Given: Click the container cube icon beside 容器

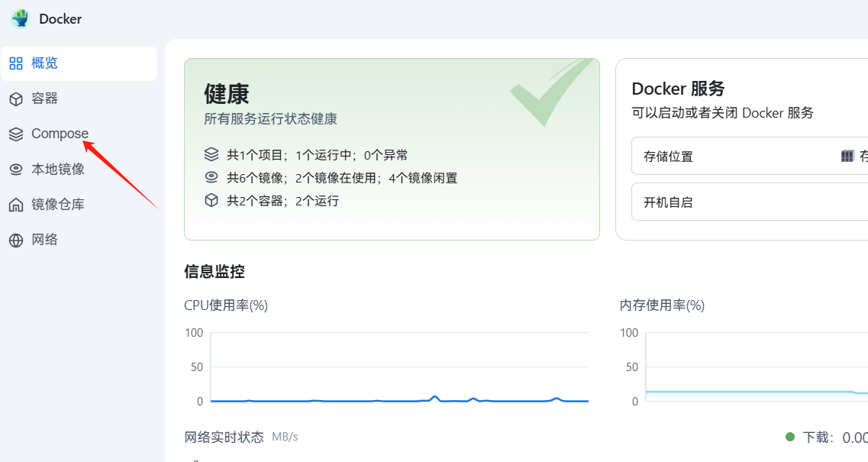Looking at the screenshot, I should coord(16,99).
